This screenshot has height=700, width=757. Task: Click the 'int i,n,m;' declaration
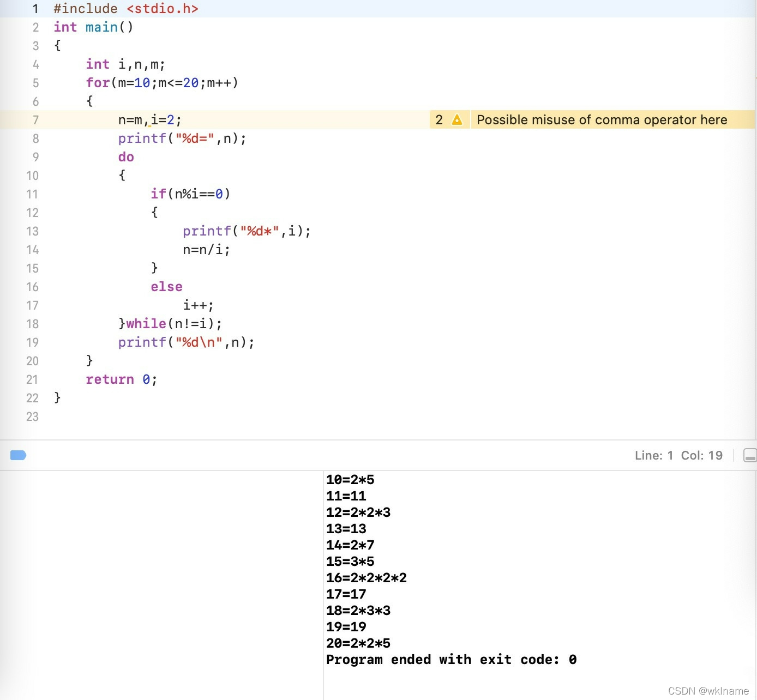(125, 64)
